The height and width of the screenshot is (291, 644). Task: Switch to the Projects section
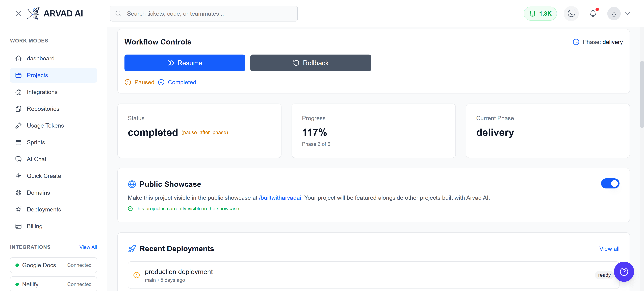37,75
